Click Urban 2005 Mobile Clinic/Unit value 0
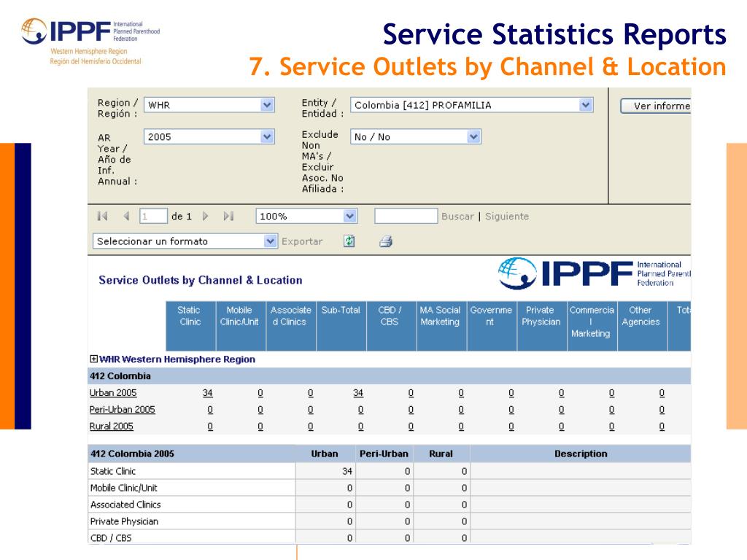The height and width of the screenshot is (560, 747). (260, 393)
